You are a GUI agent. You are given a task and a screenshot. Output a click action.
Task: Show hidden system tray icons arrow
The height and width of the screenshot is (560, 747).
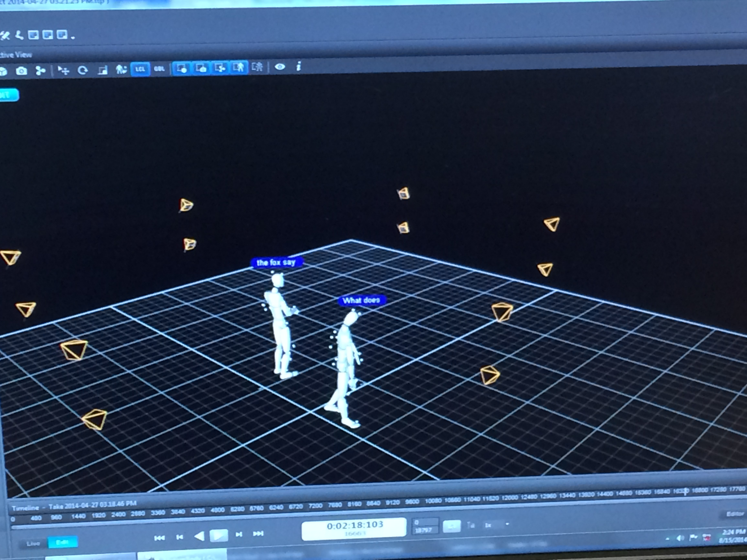(x=667, y=539)
